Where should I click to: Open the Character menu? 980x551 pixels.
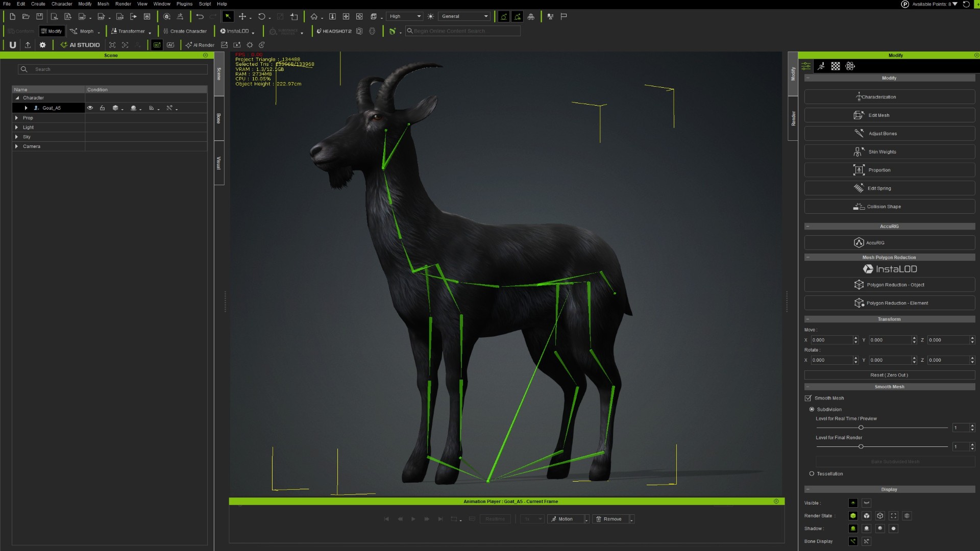[x=62, y=4]
